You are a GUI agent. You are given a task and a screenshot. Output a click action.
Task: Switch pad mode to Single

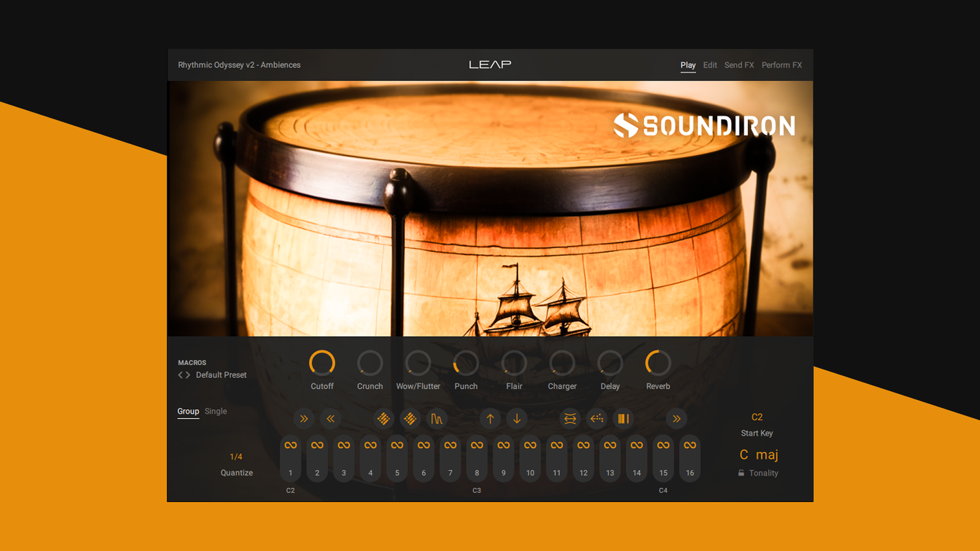(x=216, y=411)
